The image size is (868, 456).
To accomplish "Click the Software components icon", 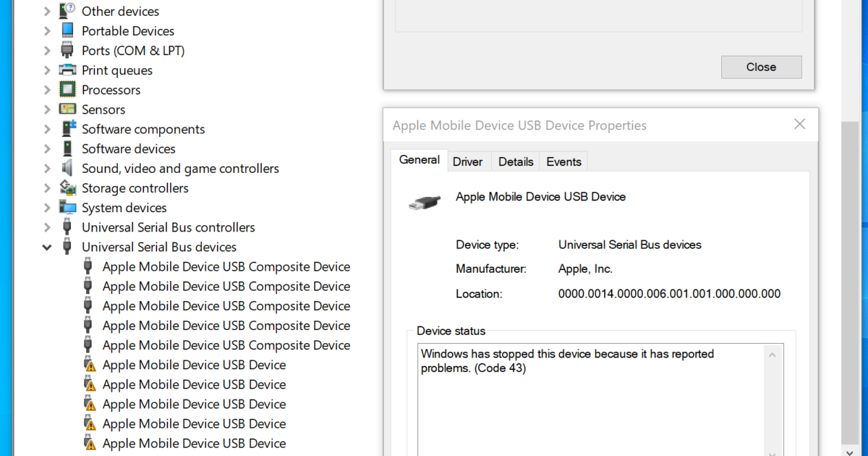I will [67, 129].
